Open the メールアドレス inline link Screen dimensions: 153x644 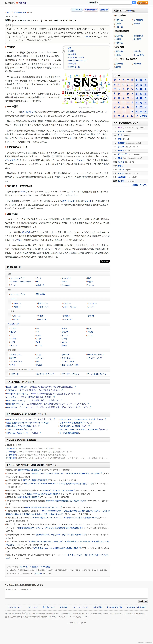point(29,112)
